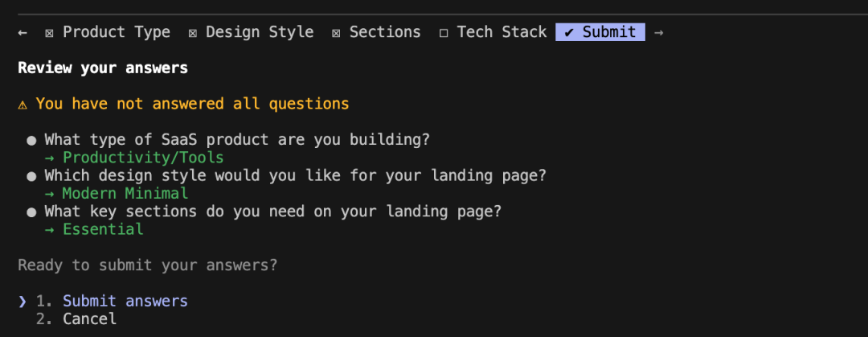Image resolution: width=868 pixels, height=337 pixels.
Task: Click the warning triangle icon
Action: click(x=23, y=104)
